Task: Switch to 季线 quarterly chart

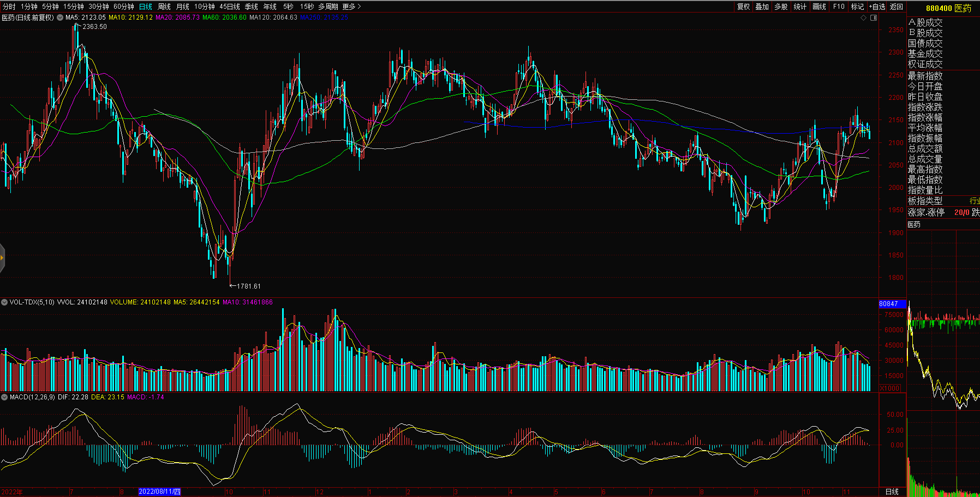Action: coord(252,7)
